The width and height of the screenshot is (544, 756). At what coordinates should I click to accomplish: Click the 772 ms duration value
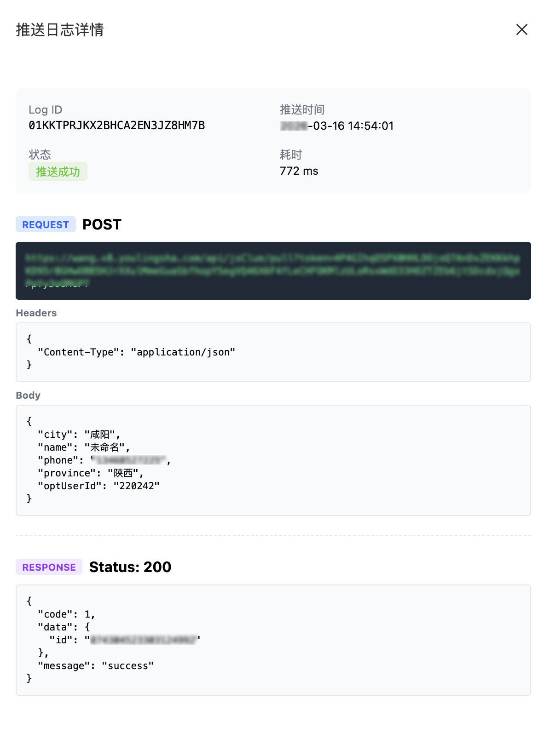click(x=299, y=171)
